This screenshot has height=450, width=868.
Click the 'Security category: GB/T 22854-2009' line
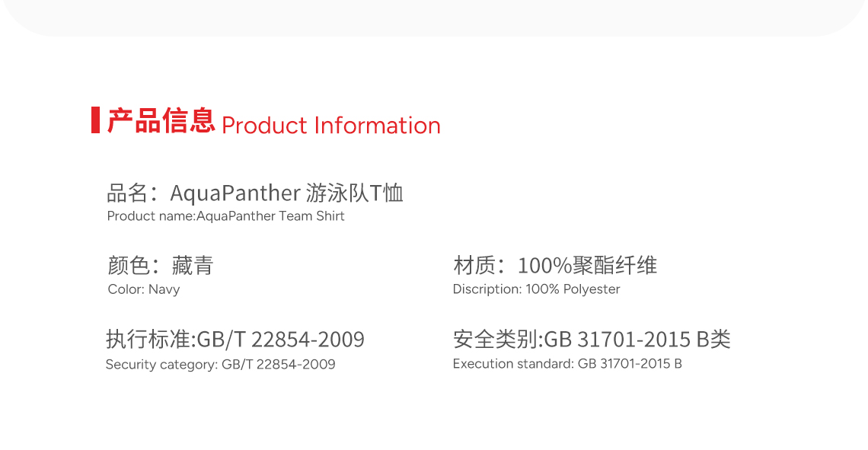coord(220,364)
